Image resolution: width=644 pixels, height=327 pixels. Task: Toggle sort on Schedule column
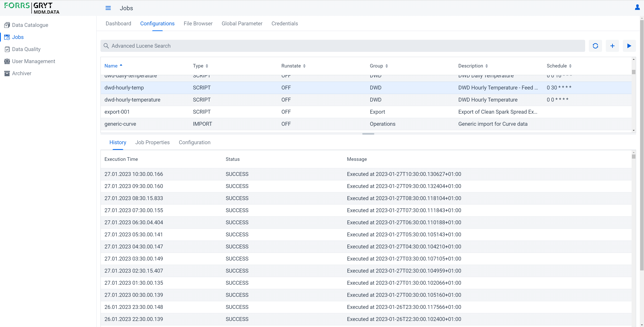tap(570, 66)
